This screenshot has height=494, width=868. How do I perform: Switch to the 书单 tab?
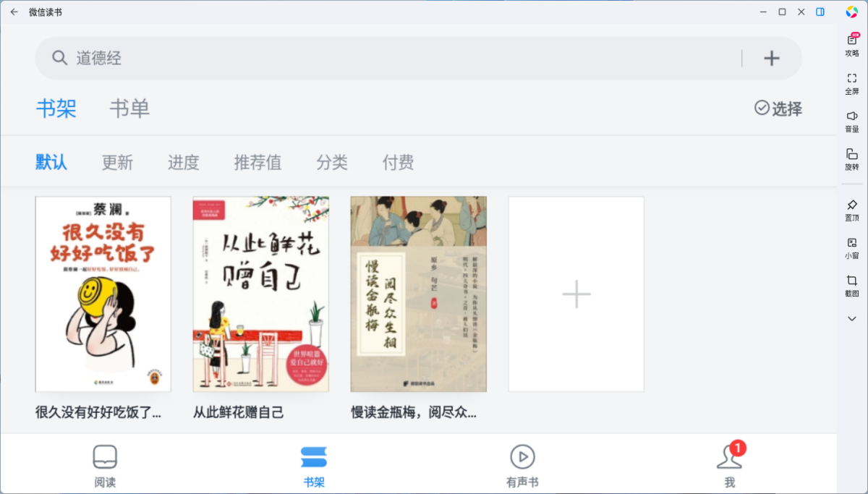[129, 108]
